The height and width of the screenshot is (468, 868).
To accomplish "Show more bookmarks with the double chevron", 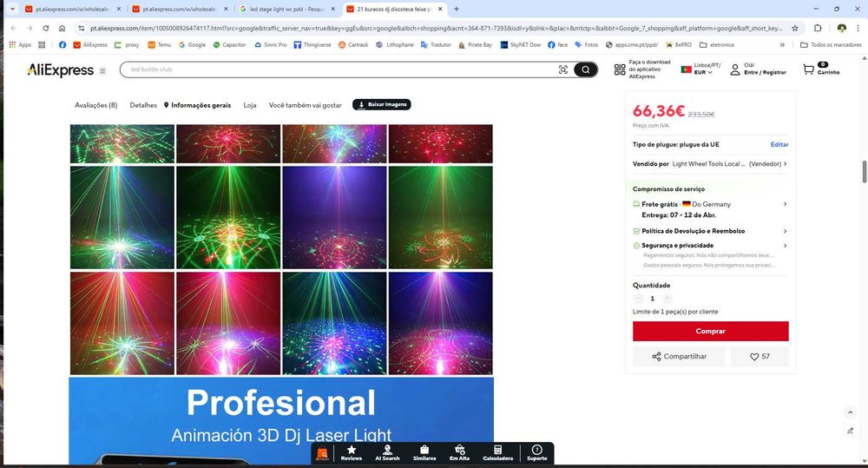I will click(x=782, y=45).
